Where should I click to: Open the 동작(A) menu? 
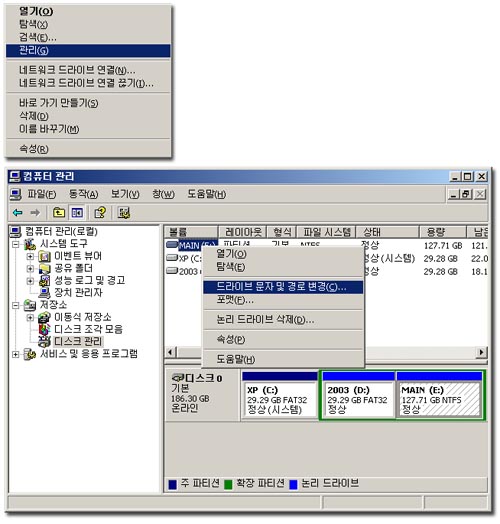click(83, 194)
